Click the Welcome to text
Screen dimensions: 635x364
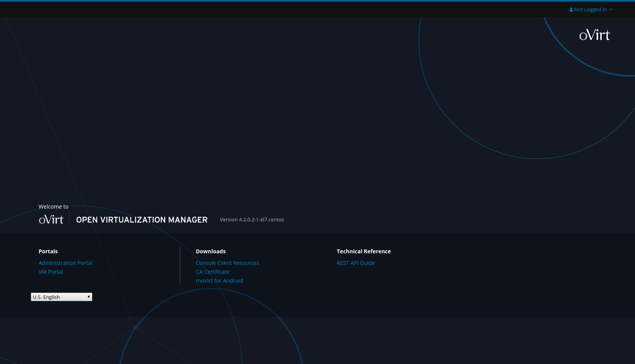tap(53, 207)
